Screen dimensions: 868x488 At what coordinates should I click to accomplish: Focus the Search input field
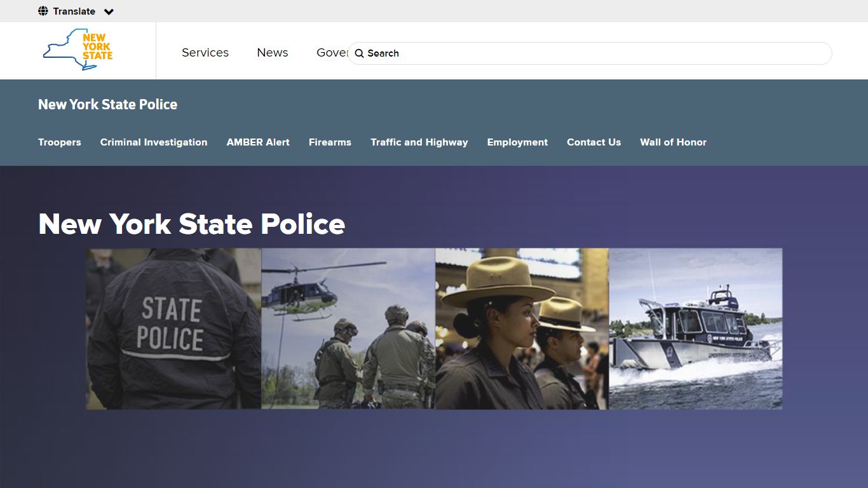click(590, 53)
